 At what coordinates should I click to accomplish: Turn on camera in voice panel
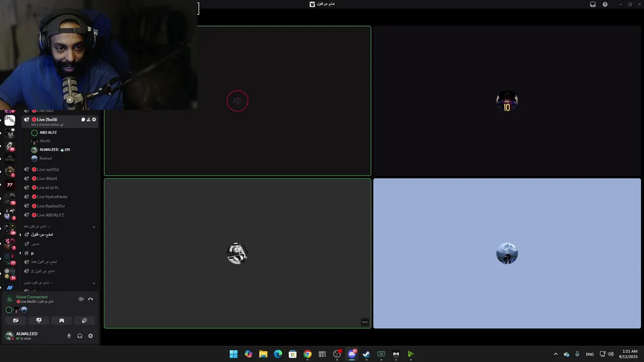[x=16, y=320]
